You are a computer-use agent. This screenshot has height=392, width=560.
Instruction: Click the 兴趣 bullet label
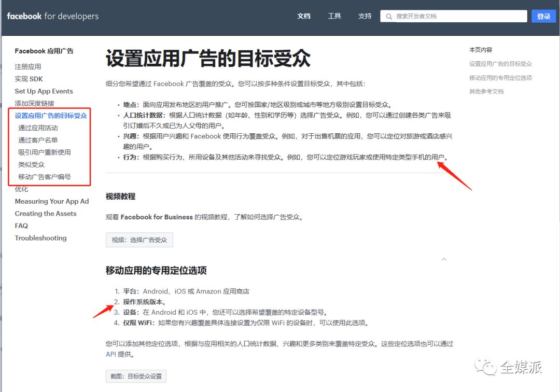pyautogui.click(x=130, y=136)
